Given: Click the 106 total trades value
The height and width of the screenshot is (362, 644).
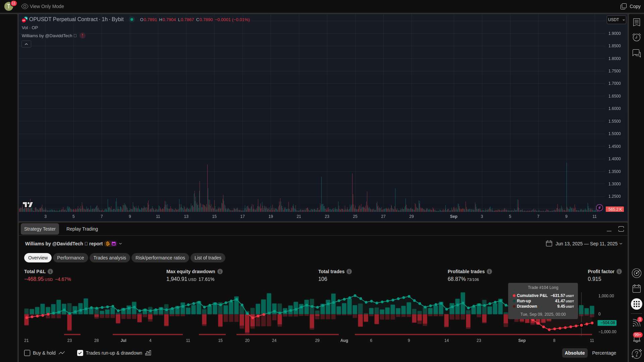Looking at the screenshot, I should coord(323,279).
